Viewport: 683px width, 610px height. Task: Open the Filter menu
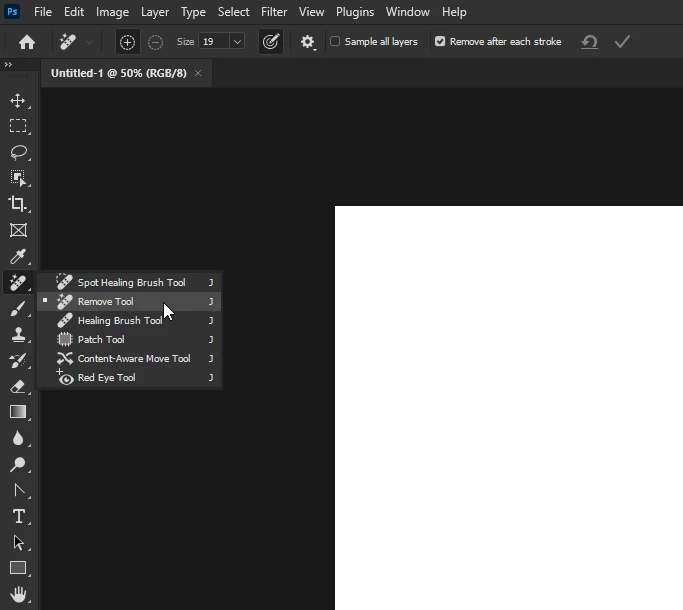(274, 12)
